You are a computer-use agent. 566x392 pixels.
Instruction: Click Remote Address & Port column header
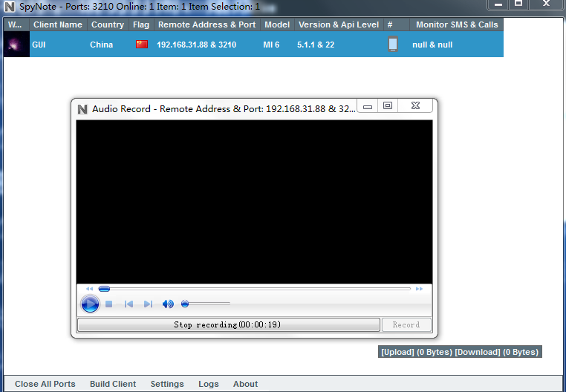(206, 24)
